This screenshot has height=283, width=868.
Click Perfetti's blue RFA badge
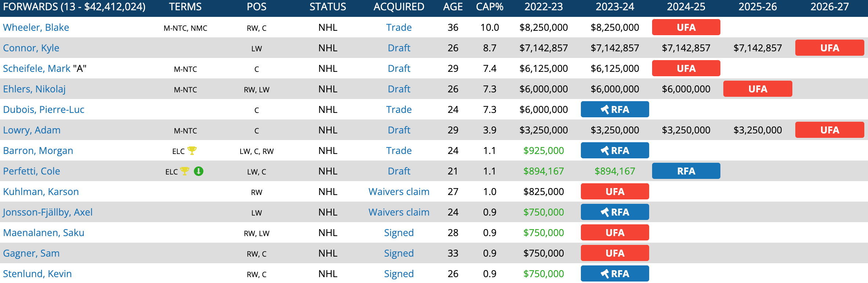[x=686, y=171]
